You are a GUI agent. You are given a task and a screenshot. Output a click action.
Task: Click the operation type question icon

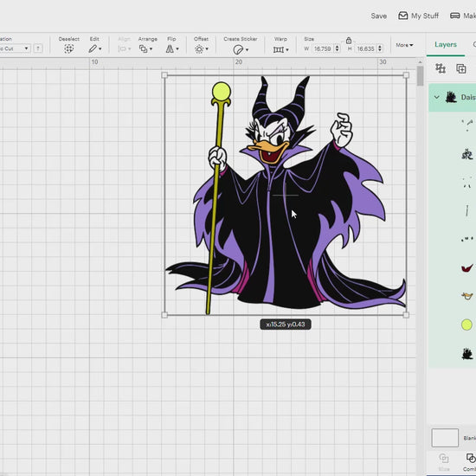(x=38, y=48)
